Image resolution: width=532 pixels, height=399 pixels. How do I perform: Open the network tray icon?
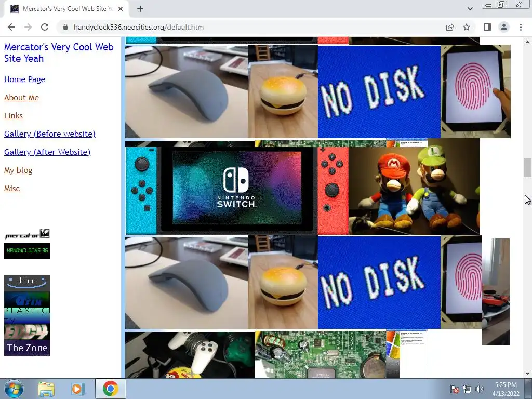(x=467, y=389)
